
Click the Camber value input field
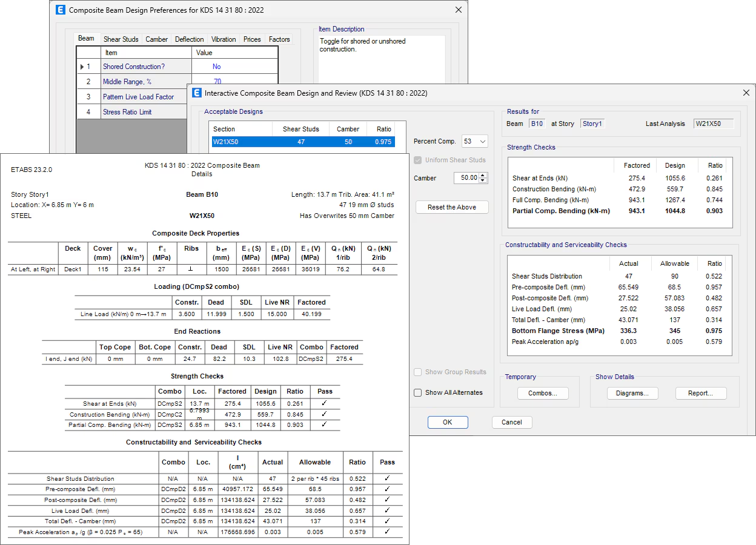tap(465, 178)
